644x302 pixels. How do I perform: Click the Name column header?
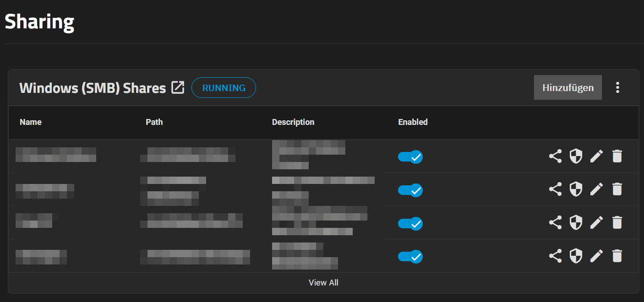[x=31, y=122]
